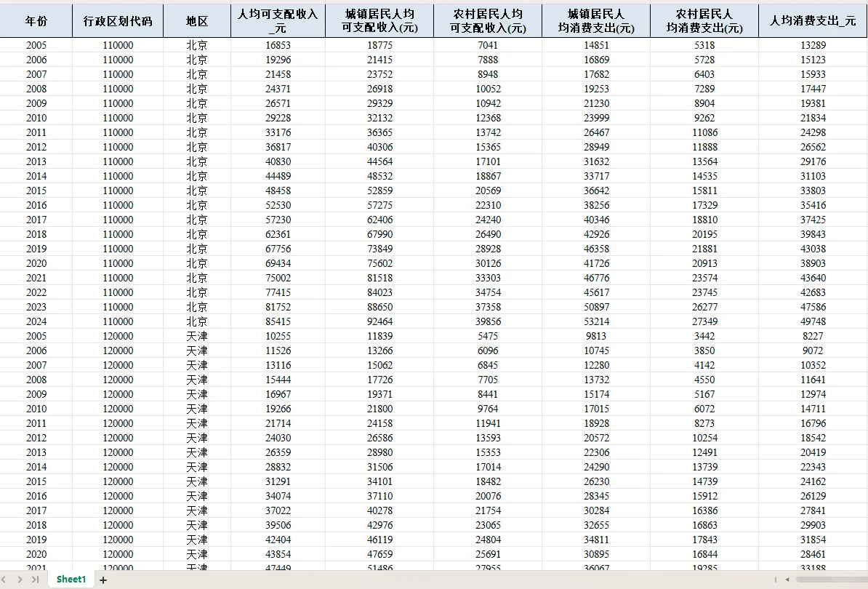The image size is (868, 589).
Task: Select the 农村居民人均消费支出(元) header
Action: click(704, 21)
